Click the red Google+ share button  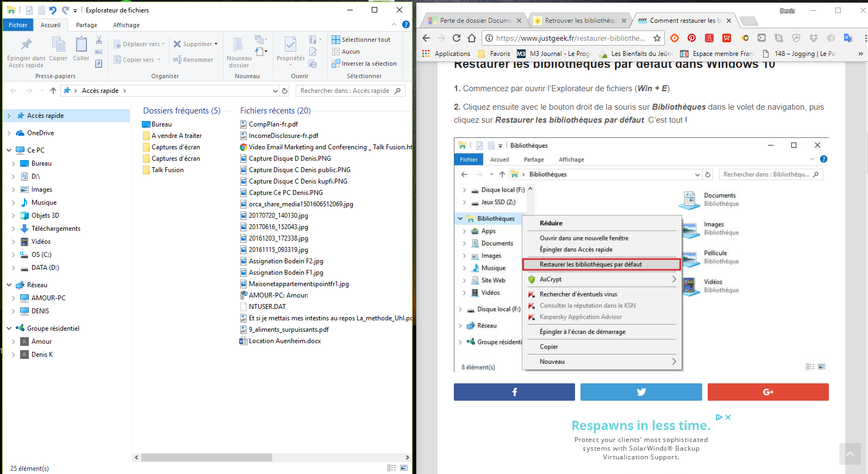[768, 392]
